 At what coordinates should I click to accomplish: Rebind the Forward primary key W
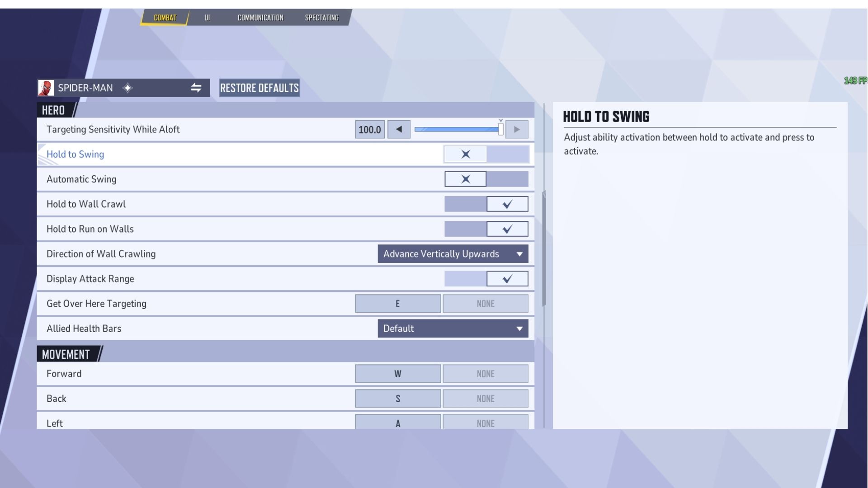click(x=397, y=374)
